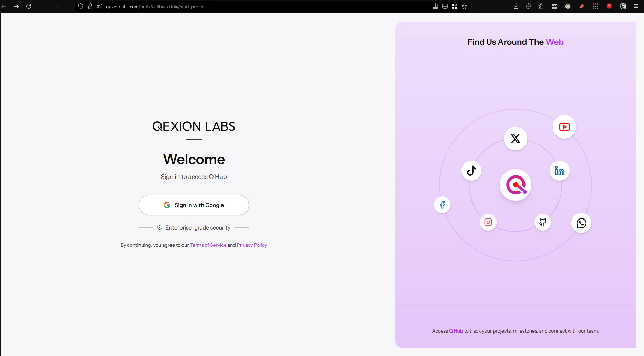Click Sign in with Google
The width and height of the screenshot is (644, 356).
click(194, 205)
